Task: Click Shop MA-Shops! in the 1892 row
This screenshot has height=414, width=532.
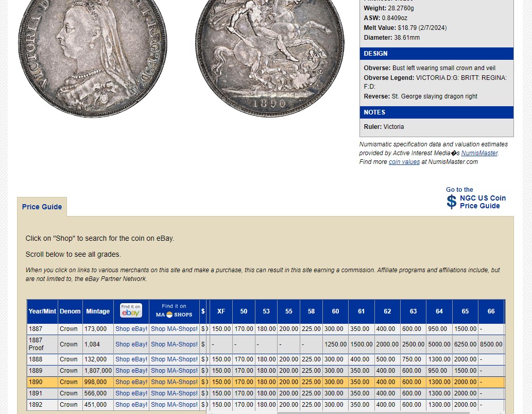Action: point(174,405)
